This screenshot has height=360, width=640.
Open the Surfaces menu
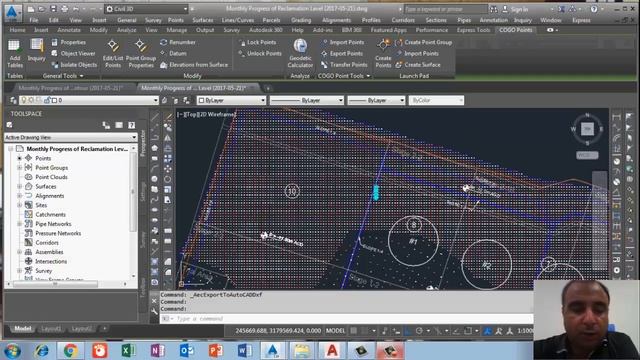coord(203,20)
